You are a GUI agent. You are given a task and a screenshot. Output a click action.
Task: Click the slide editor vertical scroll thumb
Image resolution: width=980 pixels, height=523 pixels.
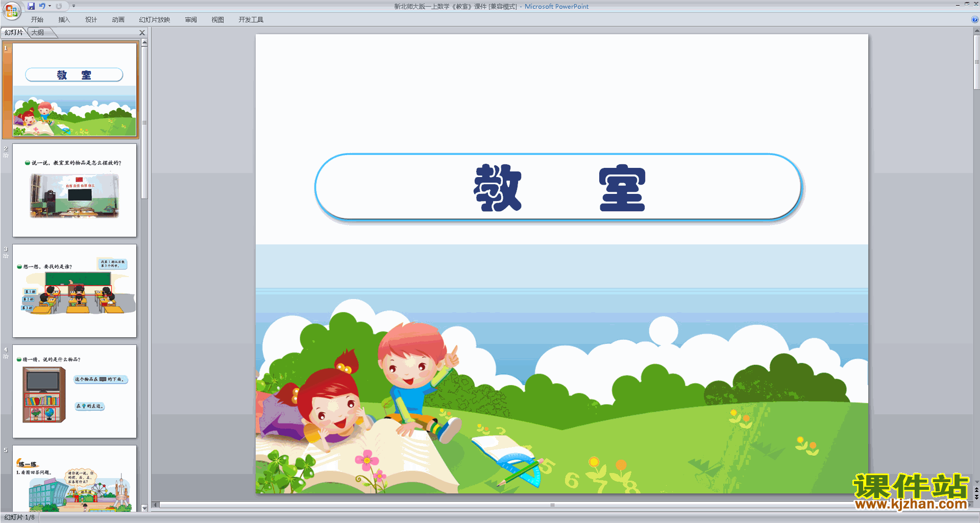coord(976,62)
